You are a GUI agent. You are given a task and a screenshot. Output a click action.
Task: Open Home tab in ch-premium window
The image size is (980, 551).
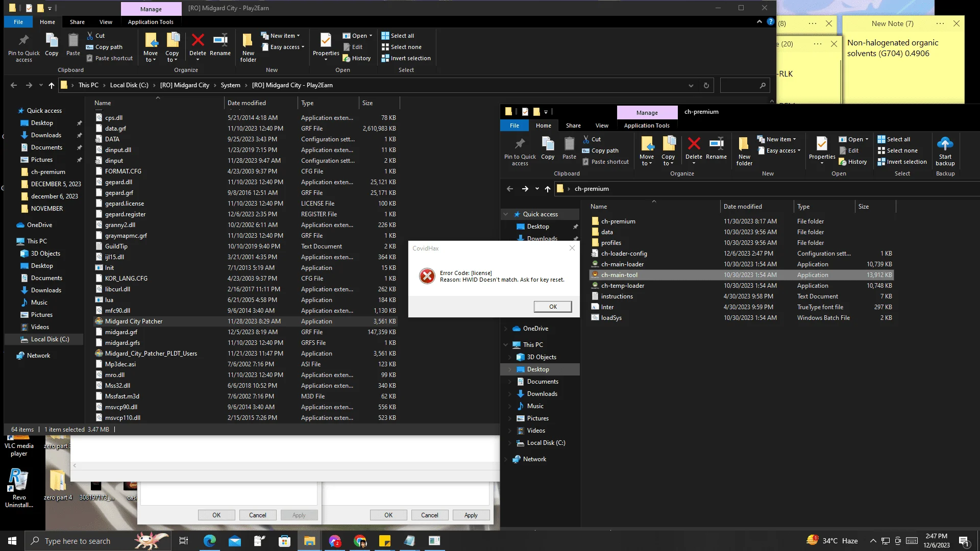click(543, 126)
